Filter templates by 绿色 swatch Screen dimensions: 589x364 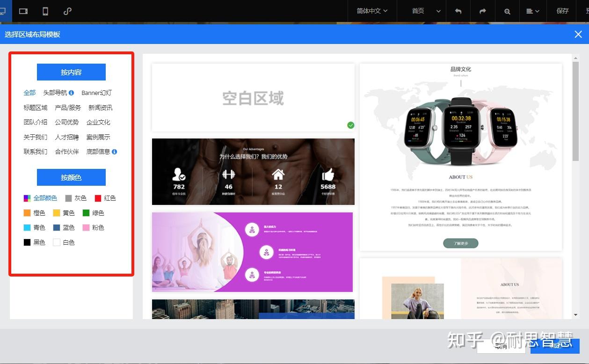click(x=93, y=213)
